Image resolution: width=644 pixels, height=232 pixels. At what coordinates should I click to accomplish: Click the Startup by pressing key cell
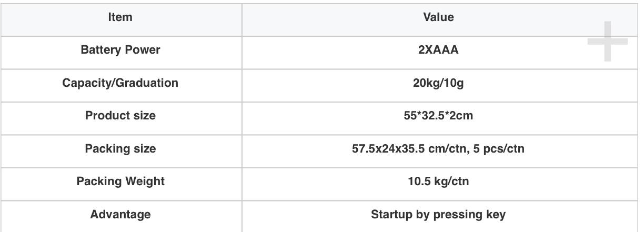[x=439, y=215]
